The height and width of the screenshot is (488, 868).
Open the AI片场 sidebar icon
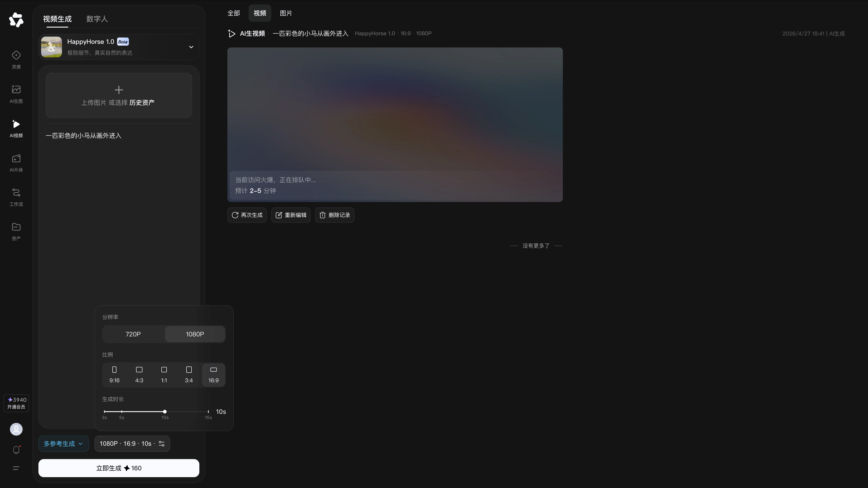(16, 163)
